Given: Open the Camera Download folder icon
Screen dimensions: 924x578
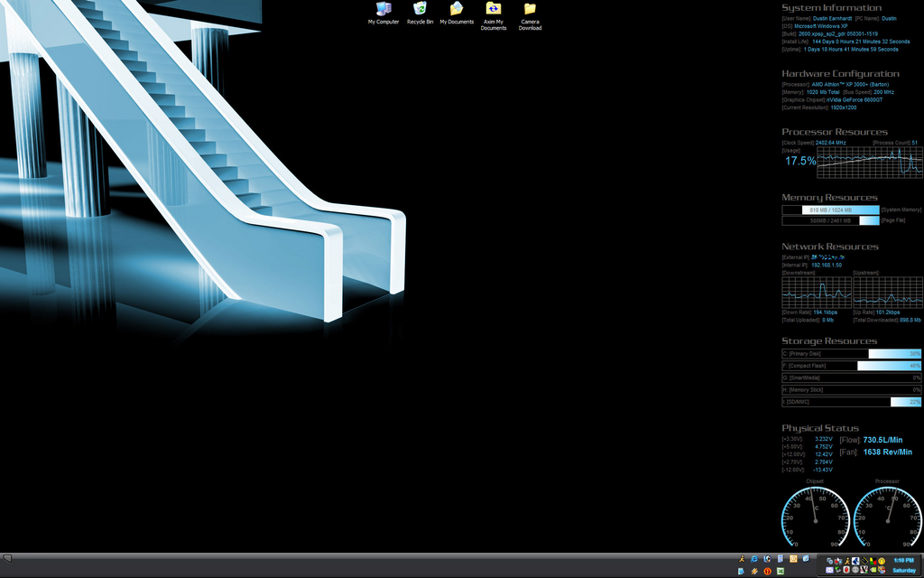Looking at the screenshot, I should point(530,16).
